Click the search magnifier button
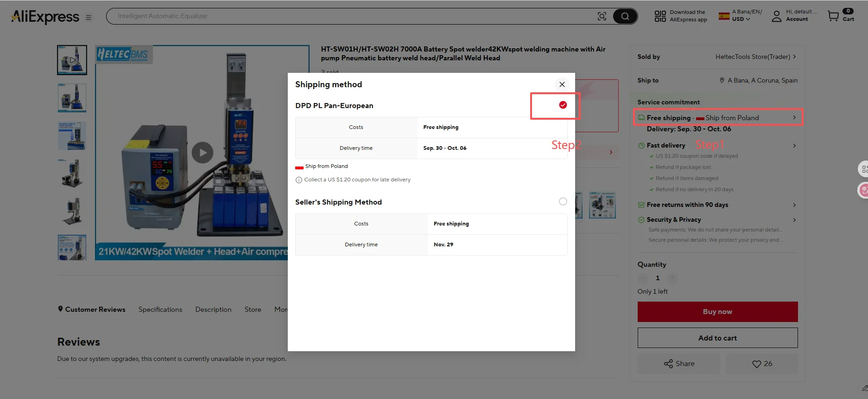This screenshot has height=399, width=868. tap(625, 16)
